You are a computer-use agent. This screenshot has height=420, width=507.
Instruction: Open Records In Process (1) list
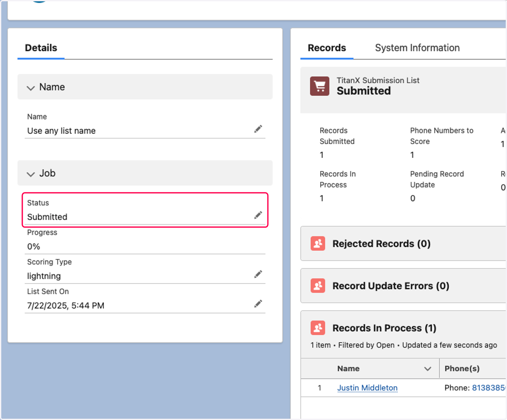pyautogui.click(x=384, y=328)
